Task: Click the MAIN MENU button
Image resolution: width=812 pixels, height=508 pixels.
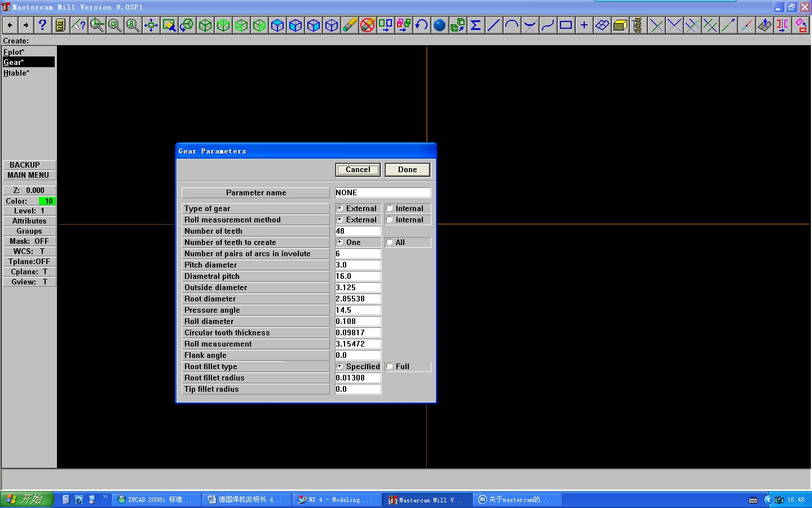Action: (29, 175)
